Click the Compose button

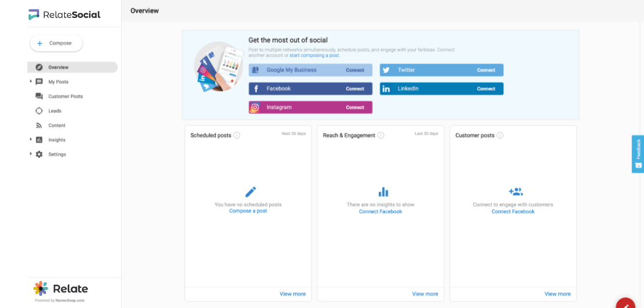pyautogui.click(x=56, y=43)
